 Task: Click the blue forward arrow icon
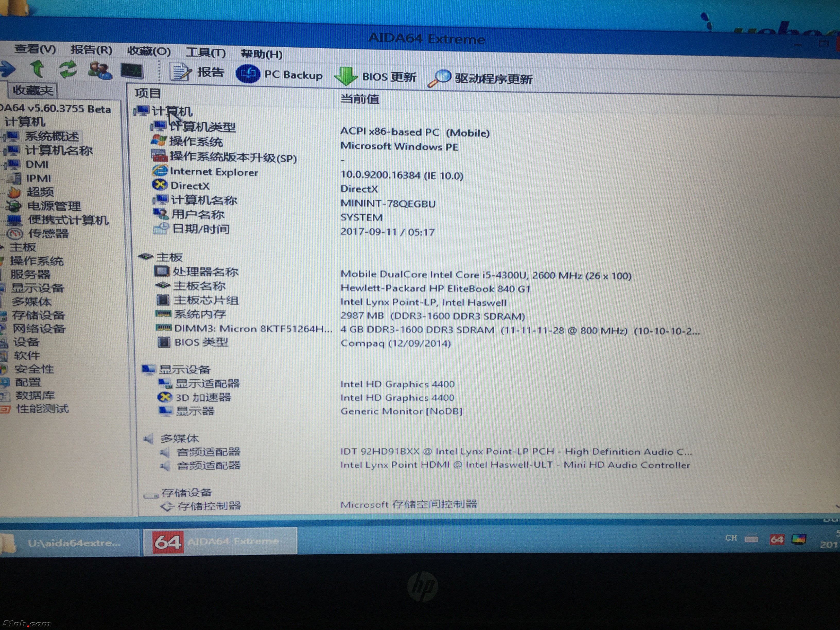tap(8, 69)
